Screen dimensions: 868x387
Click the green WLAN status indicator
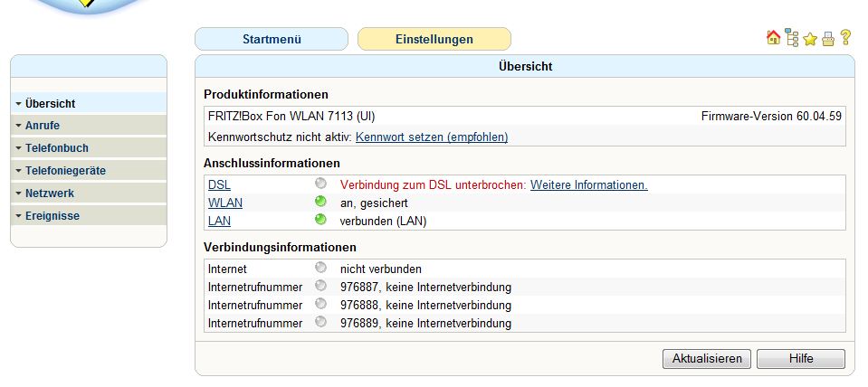tap(320, 202)
